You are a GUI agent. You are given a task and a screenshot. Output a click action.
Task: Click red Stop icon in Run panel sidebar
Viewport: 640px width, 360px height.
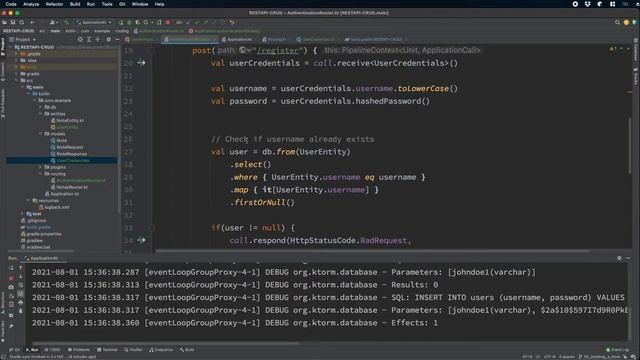click(11, 278)
